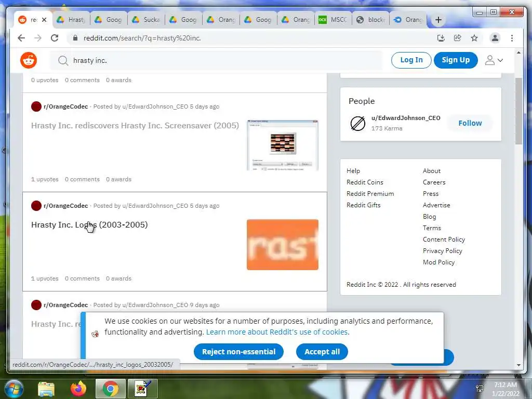Open a new tab with plus button
The image size is (532, 399).
click(x=438, y=20)
